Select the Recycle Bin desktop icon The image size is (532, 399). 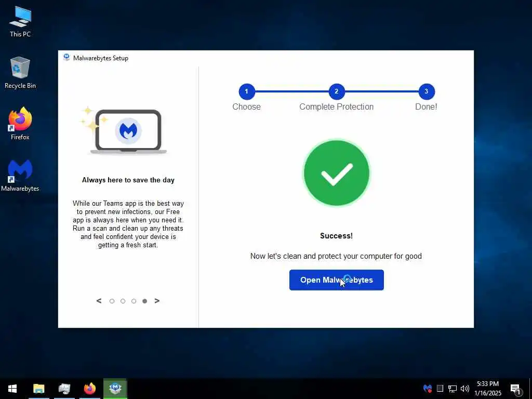tap(20, 73)
